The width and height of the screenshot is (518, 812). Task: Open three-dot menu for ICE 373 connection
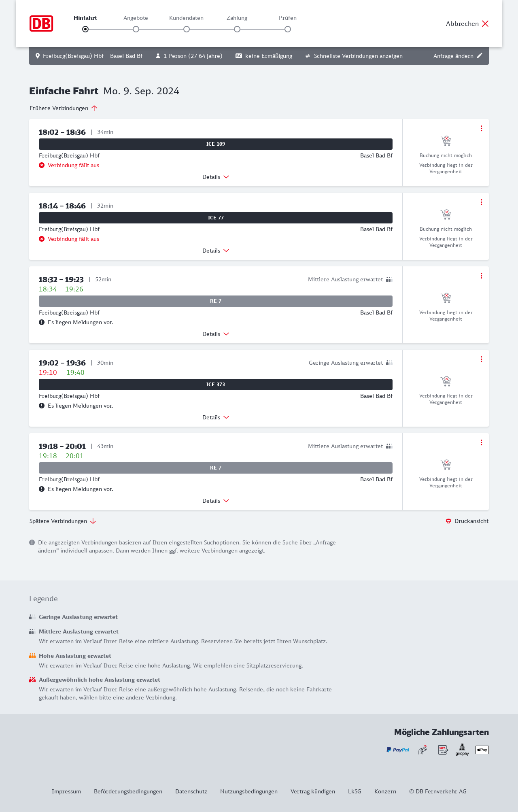[x=481, y=359]
